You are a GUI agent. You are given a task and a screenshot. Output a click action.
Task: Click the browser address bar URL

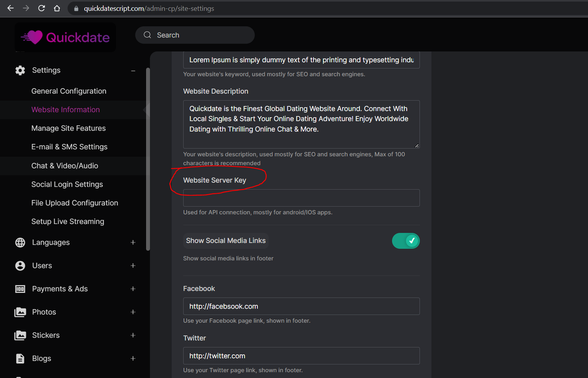[x=149, y=9]
